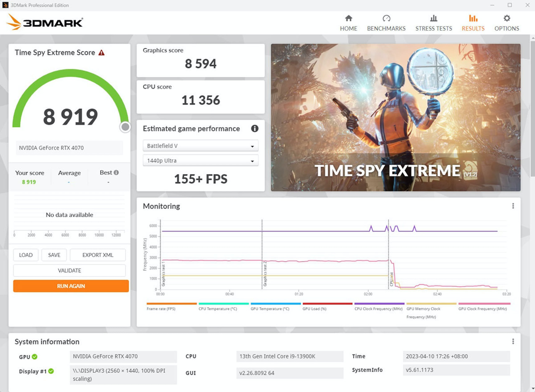Click the CPU score value 11 356
Image resolution: width=535 pixels, height=392 pixels.
(x=200, y=100)
